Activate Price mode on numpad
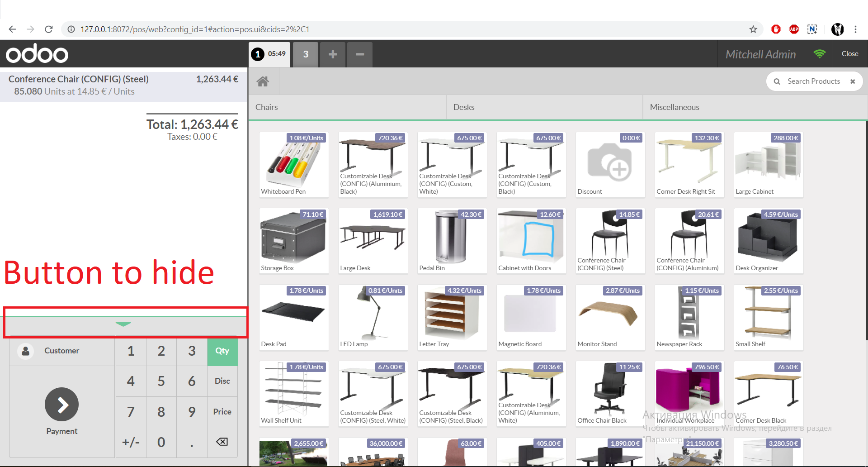868x467 pixels. (222, 412)
